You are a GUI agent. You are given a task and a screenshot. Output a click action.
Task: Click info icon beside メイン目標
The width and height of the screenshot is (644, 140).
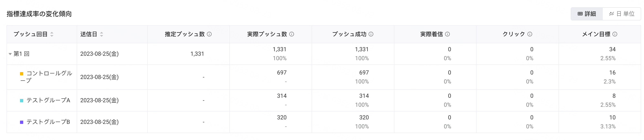[x=615, y=34]
